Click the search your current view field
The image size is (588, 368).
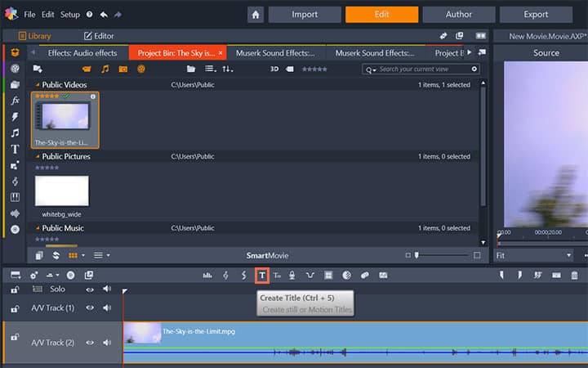coord(421,69)
